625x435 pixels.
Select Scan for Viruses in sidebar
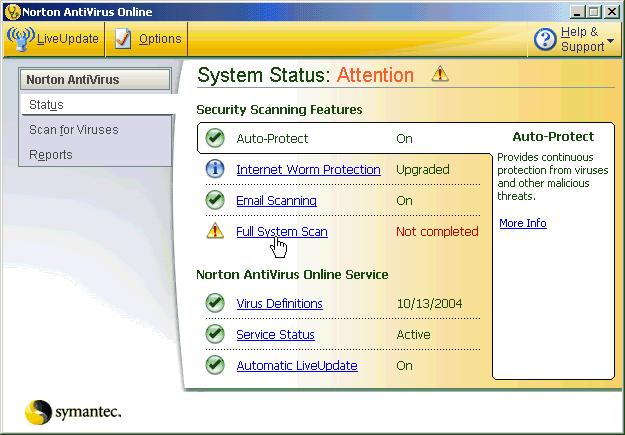pyautogui.click(x=73, y=129)
